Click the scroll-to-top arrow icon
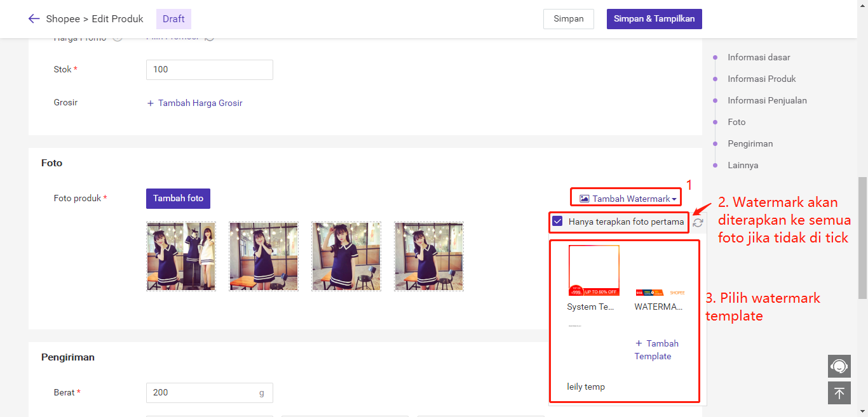 pos(839,394)
